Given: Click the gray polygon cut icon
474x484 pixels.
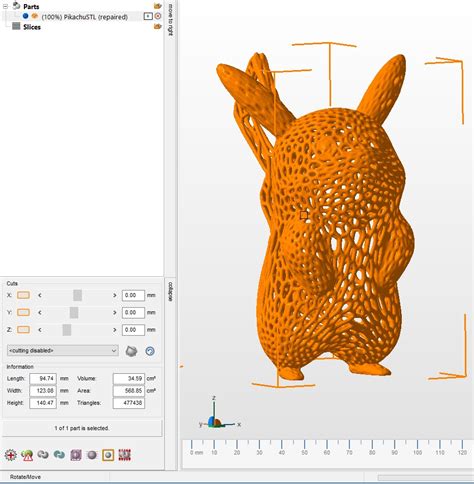Looking at the screenshot, I should point(131,351).
